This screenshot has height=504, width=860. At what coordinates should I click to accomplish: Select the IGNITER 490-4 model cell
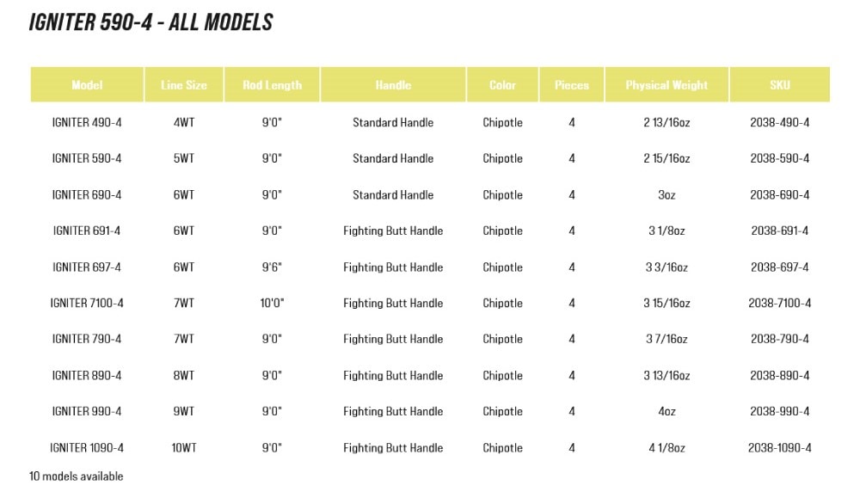87,122
